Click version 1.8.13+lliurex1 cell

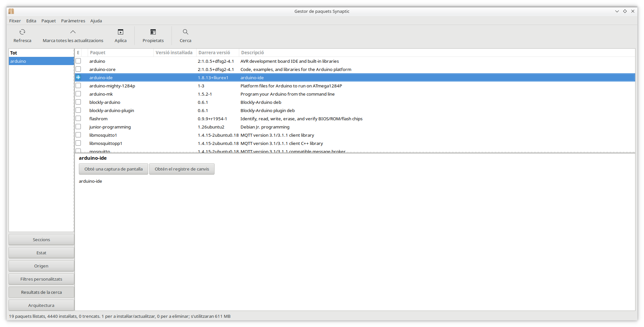coord(213,78)
